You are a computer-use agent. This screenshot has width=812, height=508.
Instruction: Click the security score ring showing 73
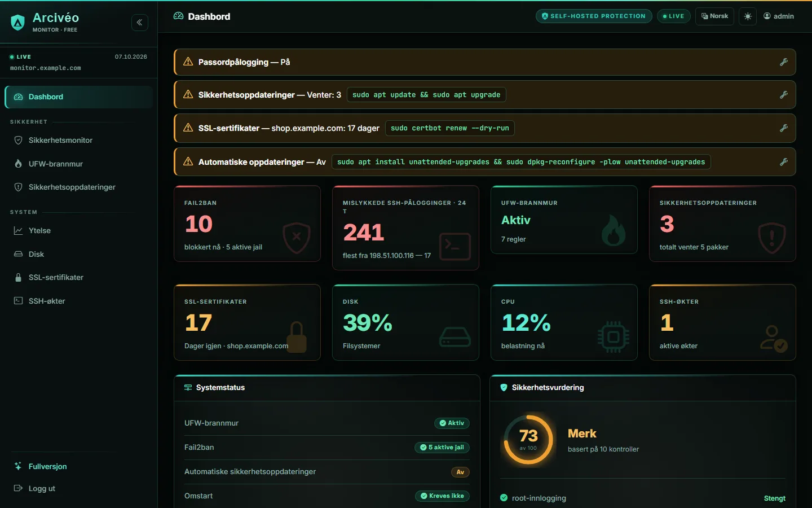tap(528, 440)
